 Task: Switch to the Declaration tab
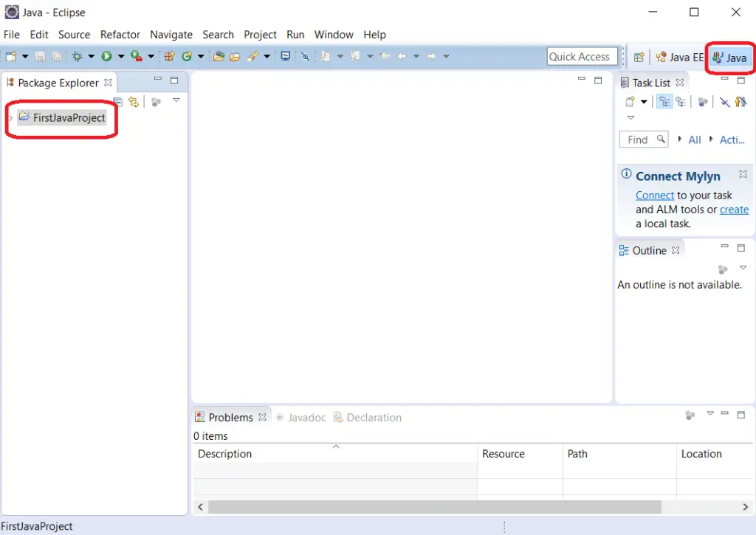point(368,418)
